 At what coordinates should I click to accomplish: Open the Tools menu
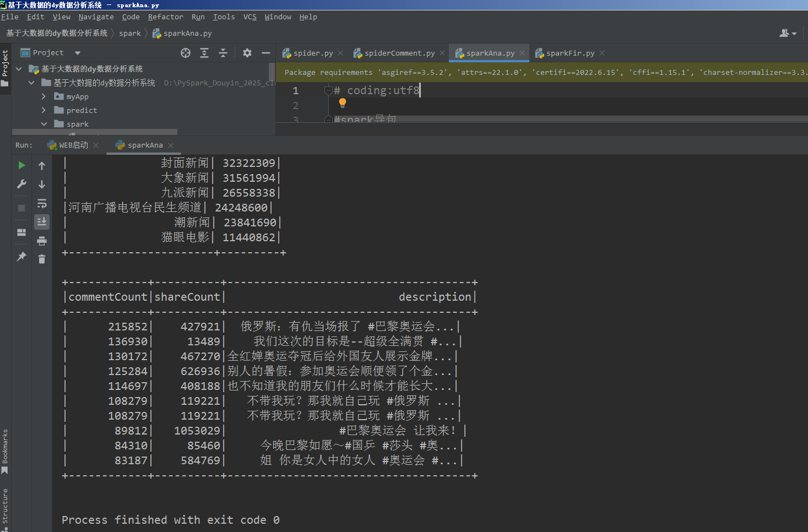click(x=224, y=17)
